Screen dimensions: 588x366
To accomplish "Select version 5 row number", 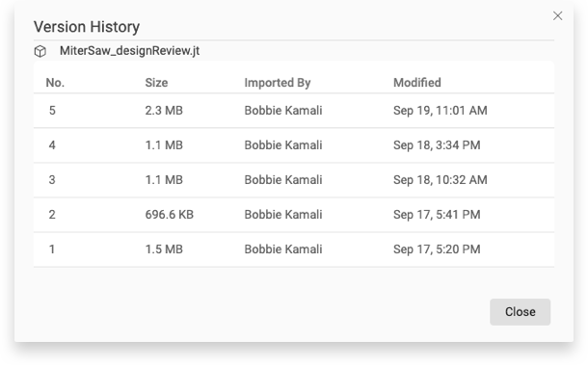I will (x=52, y=111).
